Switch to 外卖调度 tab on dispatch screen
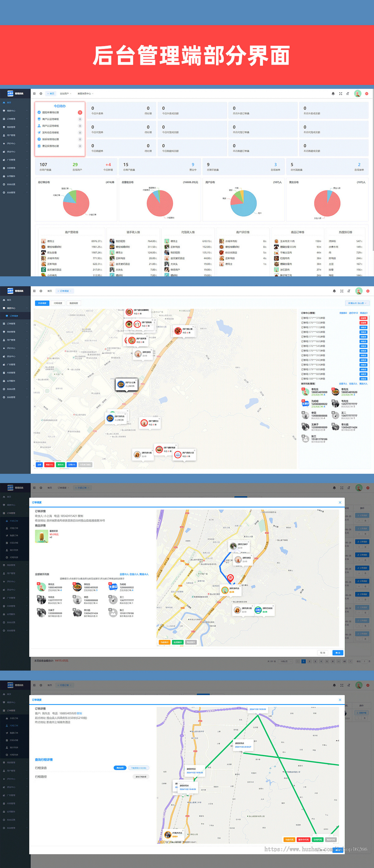 pyautogui.click(x=42, y=303)
